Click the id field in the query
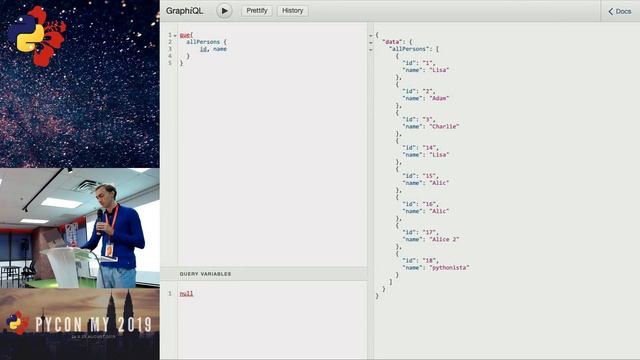The height and width of the screenshot is (360, 640). pos(203,49)
